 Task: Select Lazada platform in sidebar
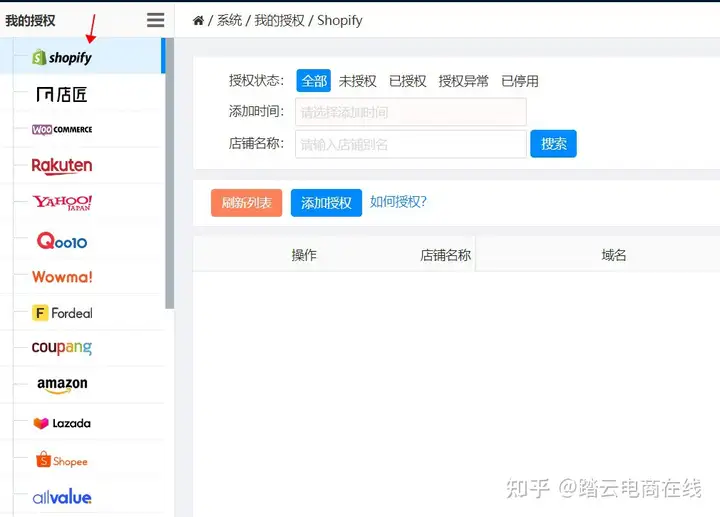click(x=62, y=423)
